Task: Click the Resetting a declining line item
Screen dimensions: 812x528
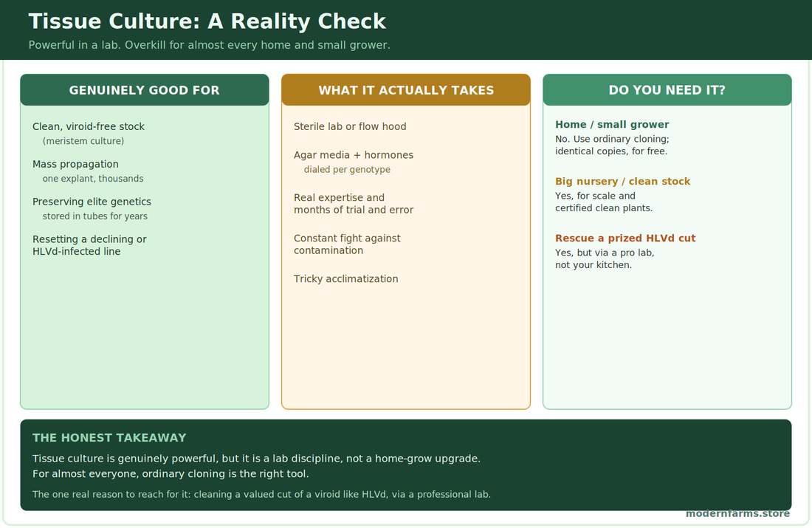Action: pos(89,245)
